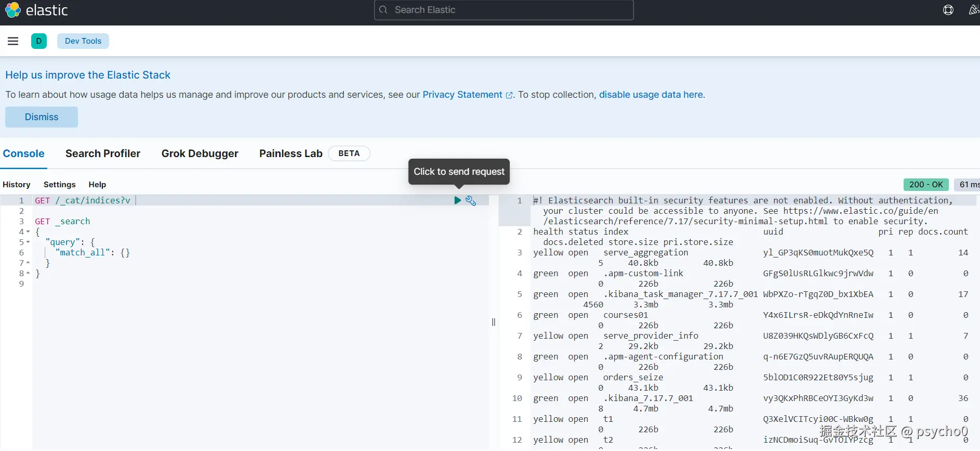Send request with the play icon
This screenshot has height=451, width=980.
click(x=457, y=200)
